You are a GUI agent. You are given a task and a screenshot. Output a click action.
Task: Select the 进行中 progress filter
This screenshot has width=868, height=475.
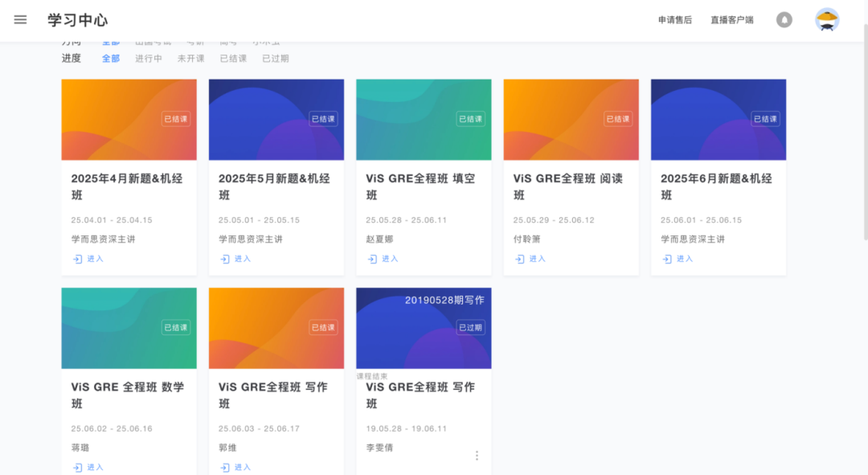pos(148,58)
